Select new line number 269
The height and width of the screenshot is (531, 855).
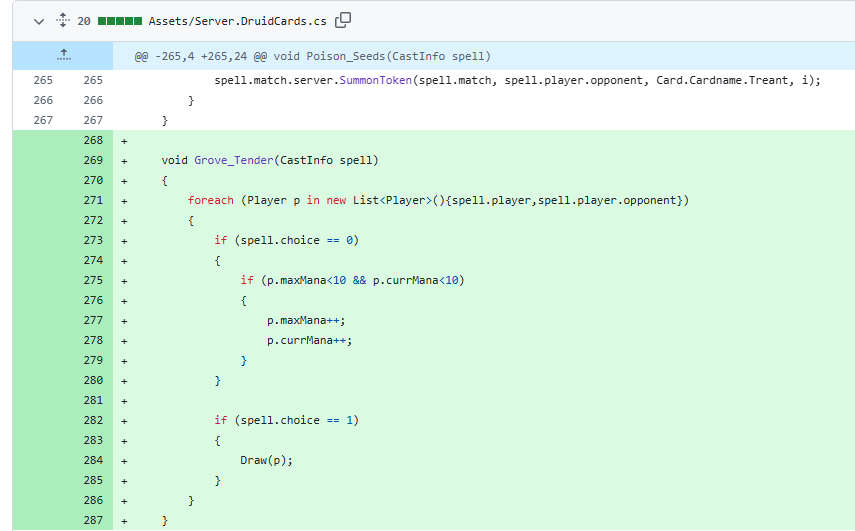pyautogui.click(x=93, y=160)
